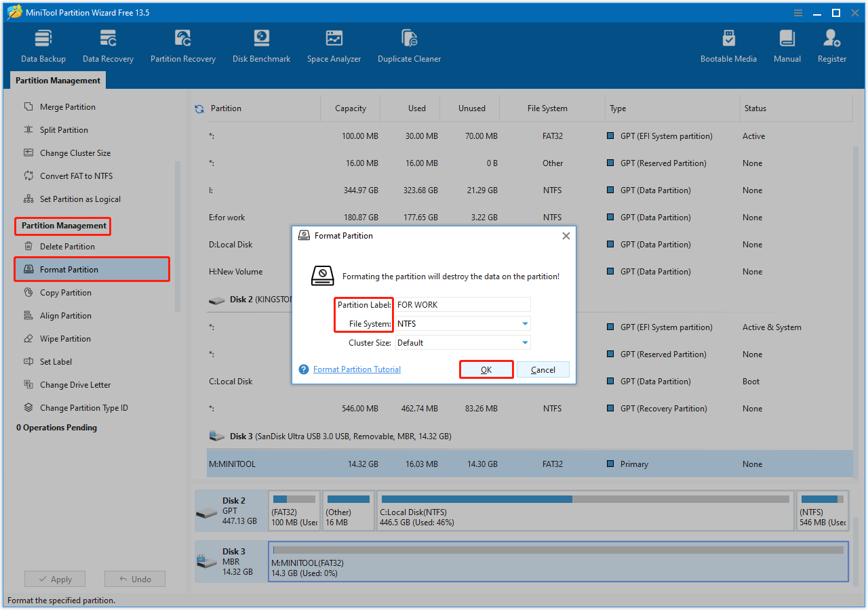Screen dimensions: 868x610
Task: Confirm formatting with OK button
Action: point(486,369)
